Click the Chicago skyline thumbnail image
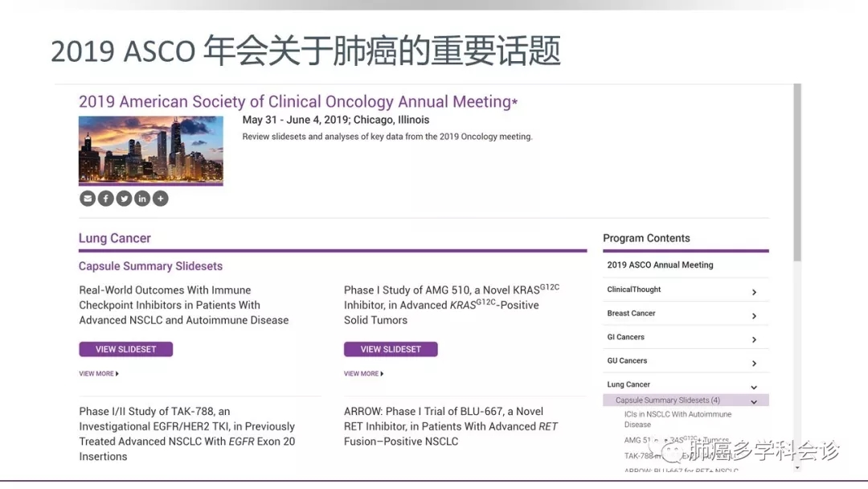The height and width of the screenshot is (489, 868). tap(151, 150)
